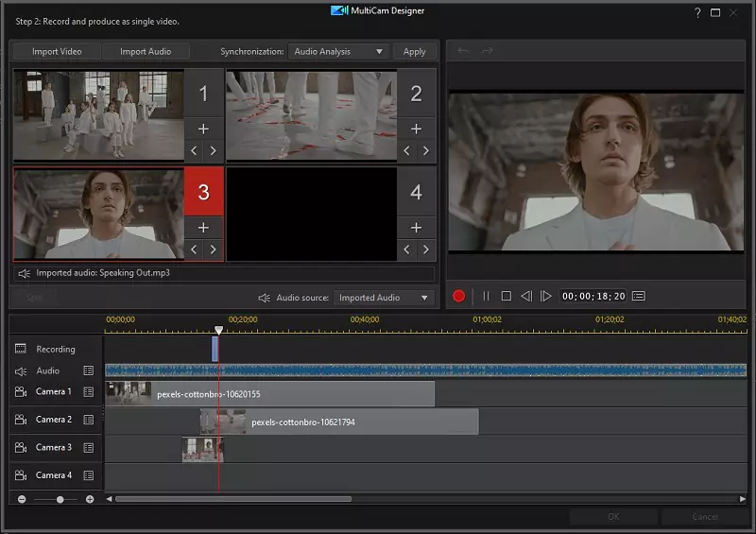This screenshot has height=534, width=756.
Task: Click the Camera 2 track camera icon
Action: (x=21, y=420)
